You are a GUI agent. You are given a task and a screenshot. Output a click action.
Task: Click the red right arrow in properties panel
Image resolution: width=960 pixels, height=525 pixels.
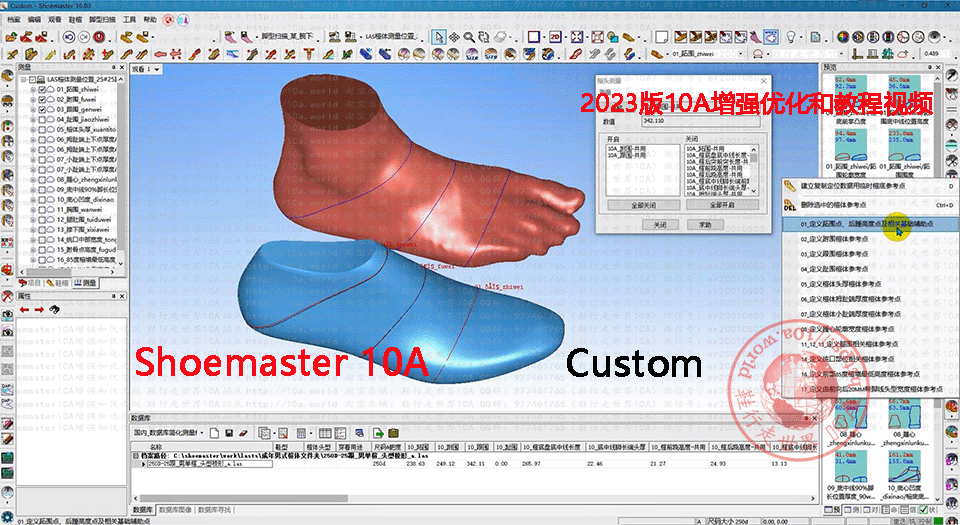39,309
